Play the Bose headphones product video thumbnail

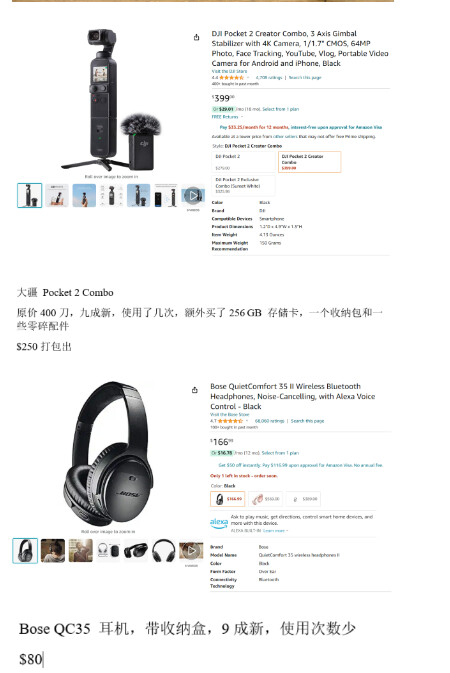coord(192,551)
